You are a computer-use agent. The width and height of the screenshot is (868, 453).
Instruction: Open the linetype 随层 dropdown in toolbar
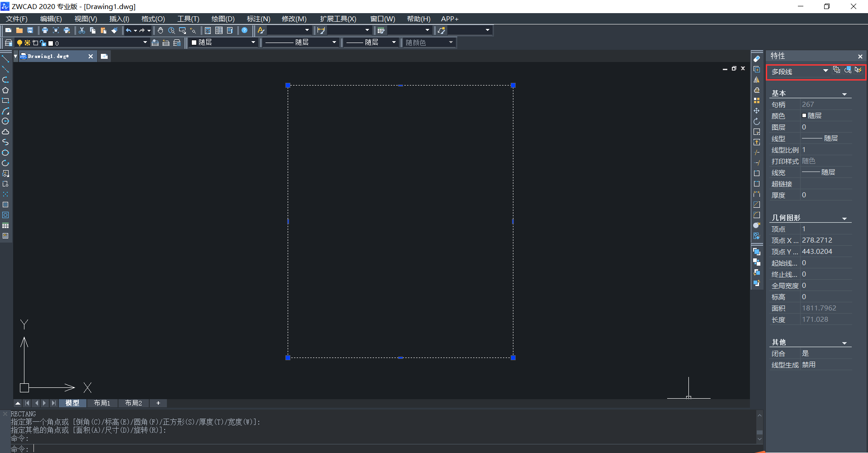[334, 43]
